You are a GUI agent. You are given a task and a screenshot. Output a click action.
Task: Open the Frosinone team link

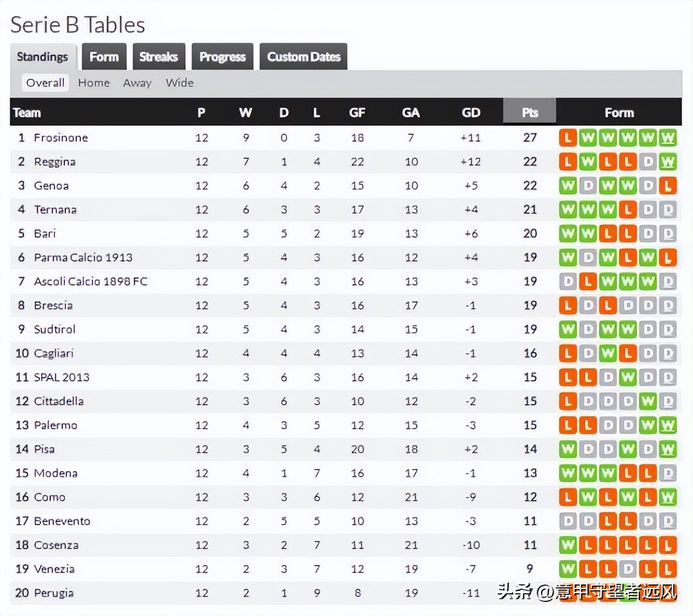click(x=61, y=138)
